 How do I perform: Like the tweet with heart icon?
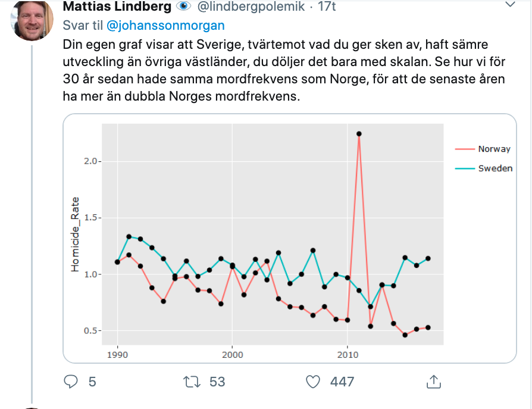click(x=311, y=381)
